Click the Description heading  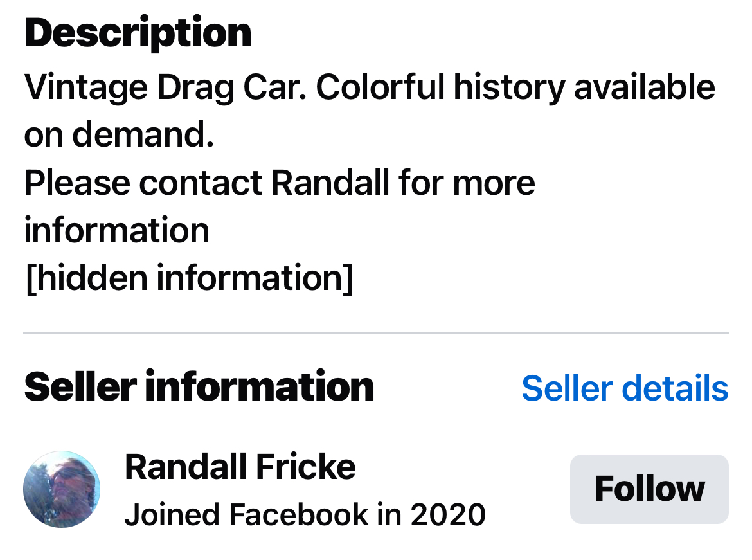[138, 32]
